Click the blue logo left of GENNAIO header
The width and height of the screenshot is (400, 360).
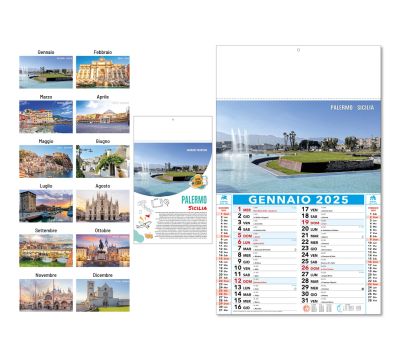224,200
